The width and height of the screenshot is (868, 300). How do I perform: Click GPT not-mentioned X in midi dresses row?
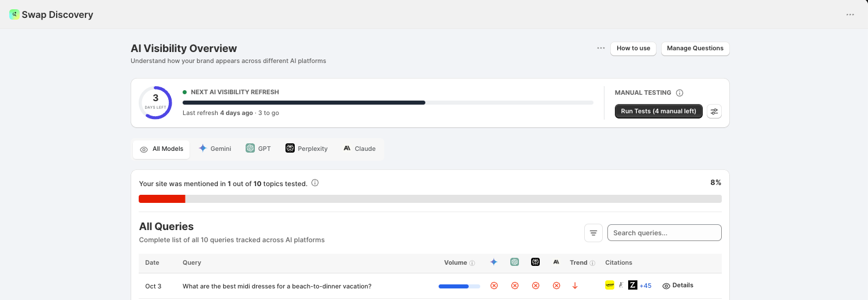(x=515, y=286)
